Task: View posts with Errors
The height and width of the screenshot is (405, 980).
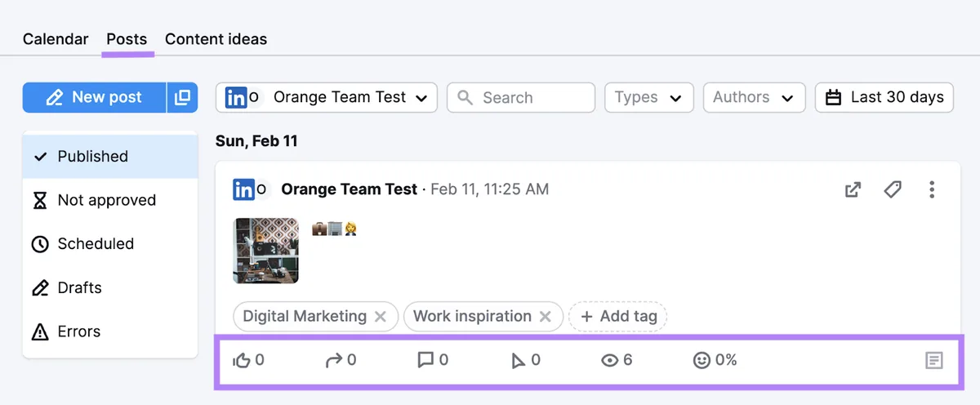Action: point(110,332)
